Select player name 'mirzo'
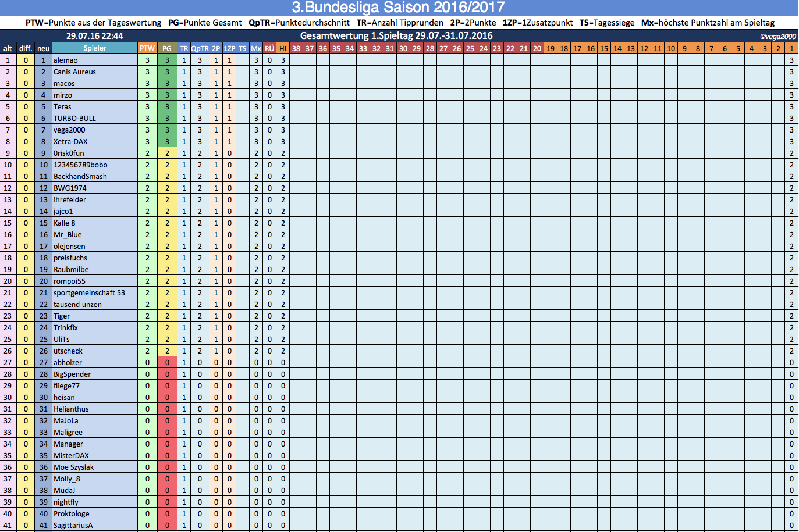 [63, 95]
